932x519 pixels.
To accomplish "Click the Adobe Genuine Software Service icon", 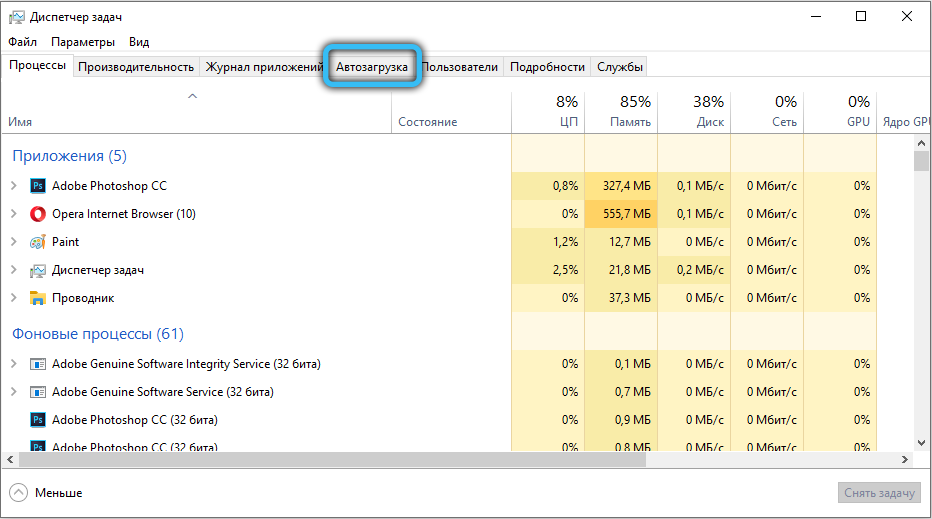I will pyautogui.click(x=38, y=392).
